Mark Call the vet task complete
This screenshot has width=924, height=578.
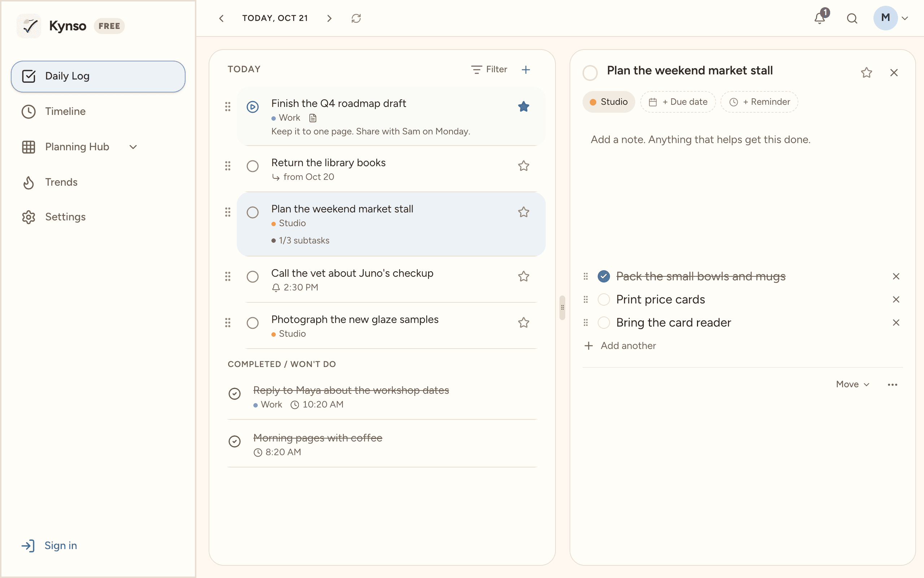pos(252,277)
